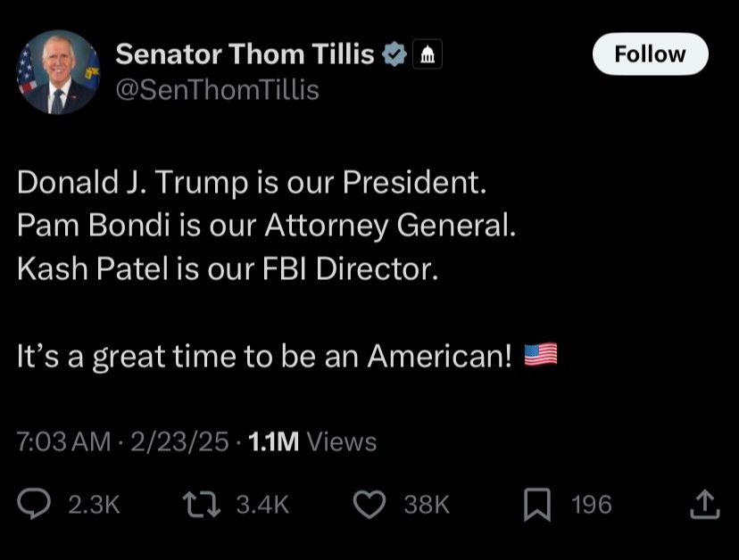This screenshot has height=560, width=739.
Task: Click the 2.3K replies count
Action: point(94,505)
